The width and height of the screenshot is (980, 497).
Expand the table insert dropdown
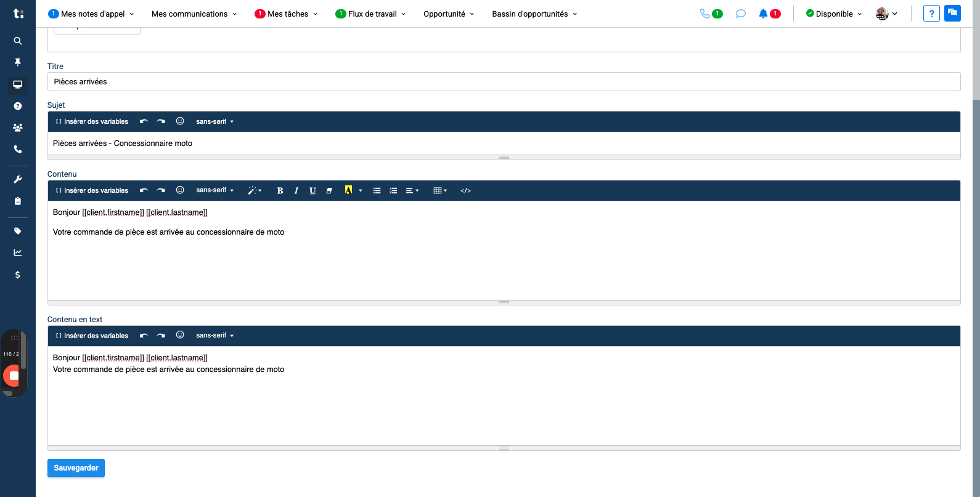pyautogui.click(x=440, y=191)
